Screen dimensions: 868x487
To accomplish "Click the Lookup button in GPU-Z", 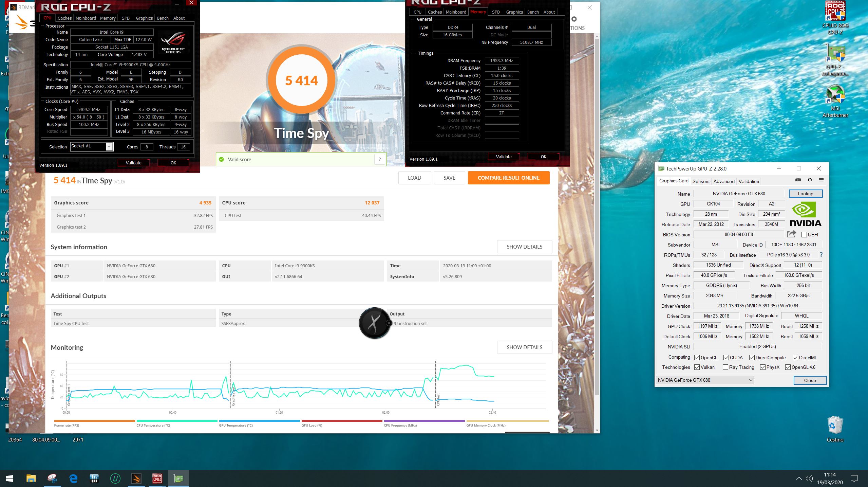I will (x=805, y=194).
